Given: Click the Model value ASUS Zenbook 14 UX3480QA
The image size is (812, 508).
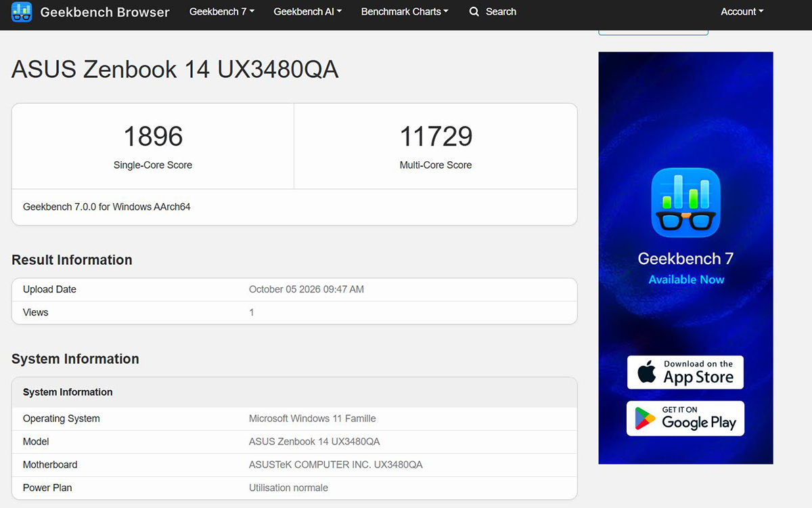Looking at the screenshot, I should (315, 442).
